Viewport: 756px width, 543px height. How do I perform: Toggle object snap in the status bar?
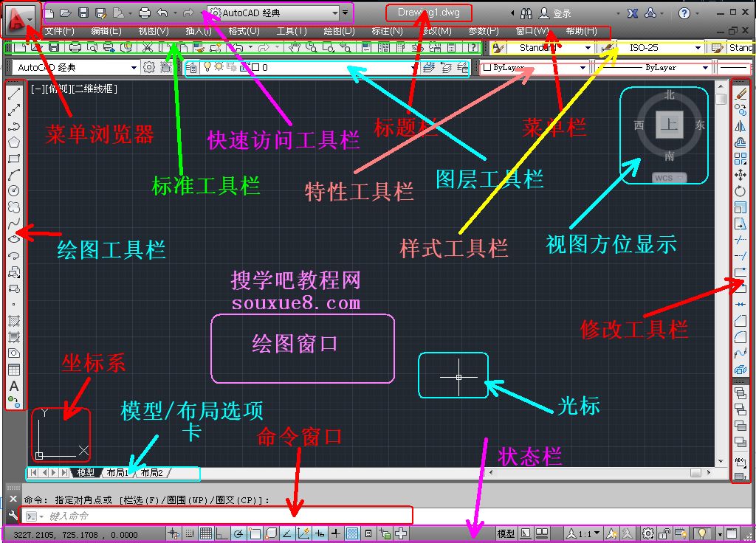pos(254,533)
